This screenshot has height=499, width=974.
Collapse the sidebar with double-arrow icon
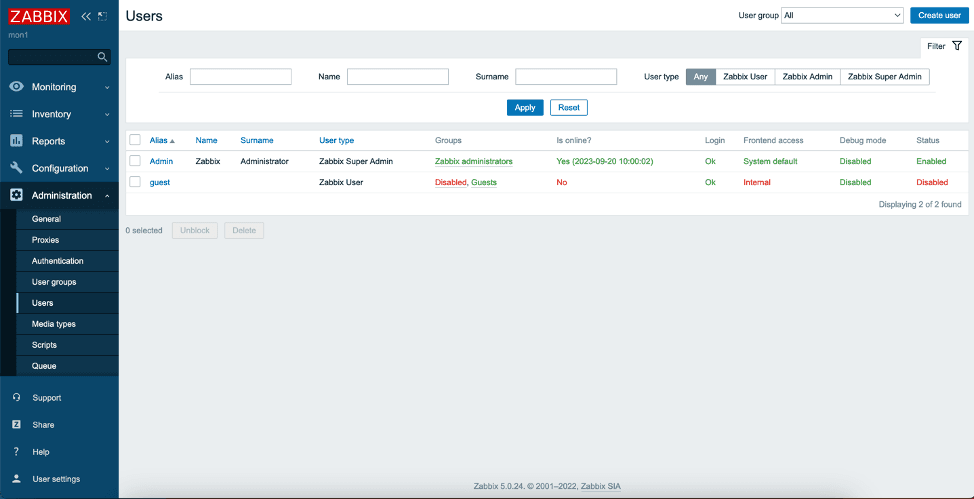[x=86, y=16]
